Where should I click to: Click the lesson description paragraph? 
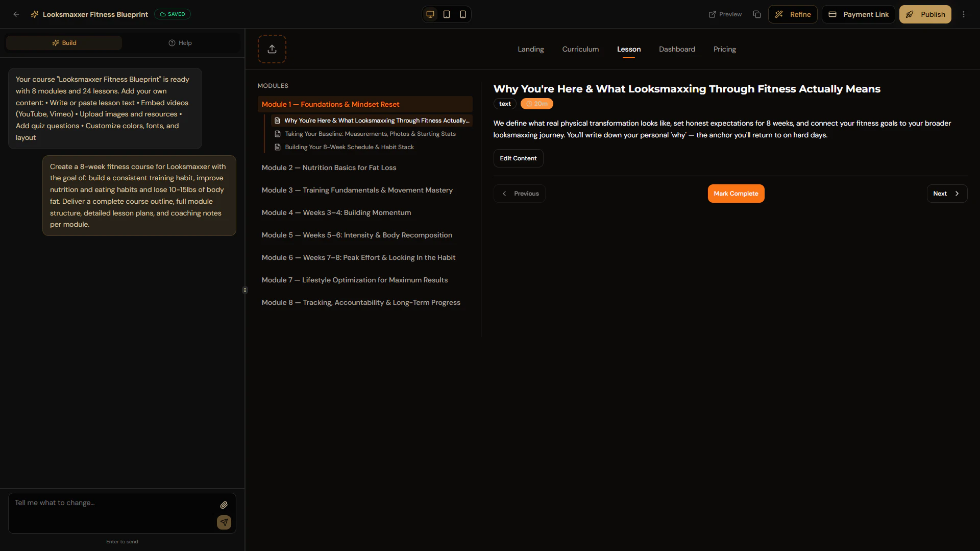tap(722, 129)
